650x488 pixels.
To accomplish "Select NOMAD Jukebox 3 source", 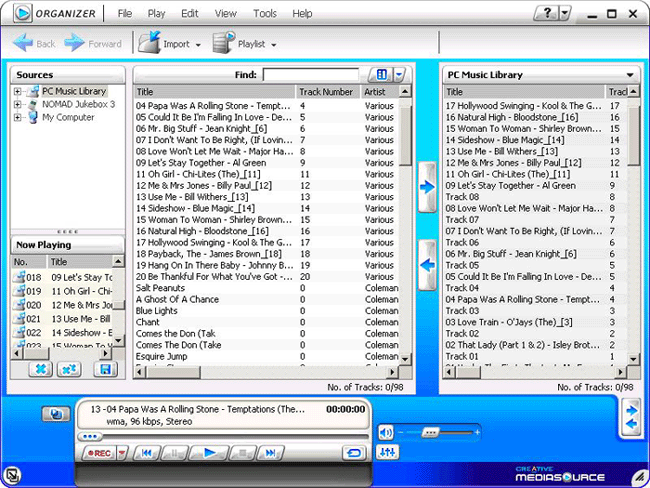I will point(78,104).
